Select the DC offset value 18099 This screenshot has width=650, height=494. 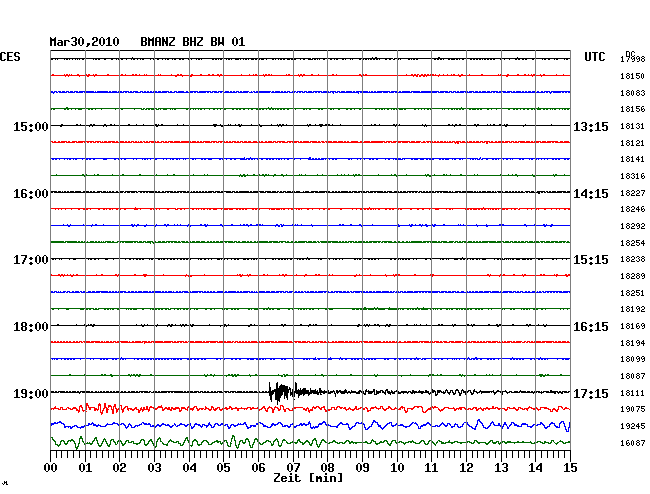(x=633, y=359)
